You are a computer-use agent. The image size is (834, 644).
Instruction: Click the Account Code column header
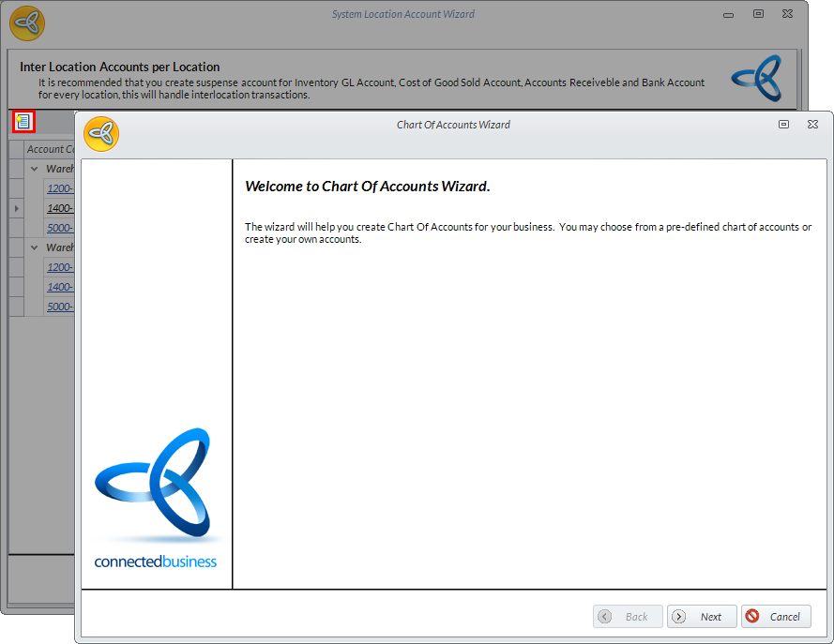pos(50,149)
